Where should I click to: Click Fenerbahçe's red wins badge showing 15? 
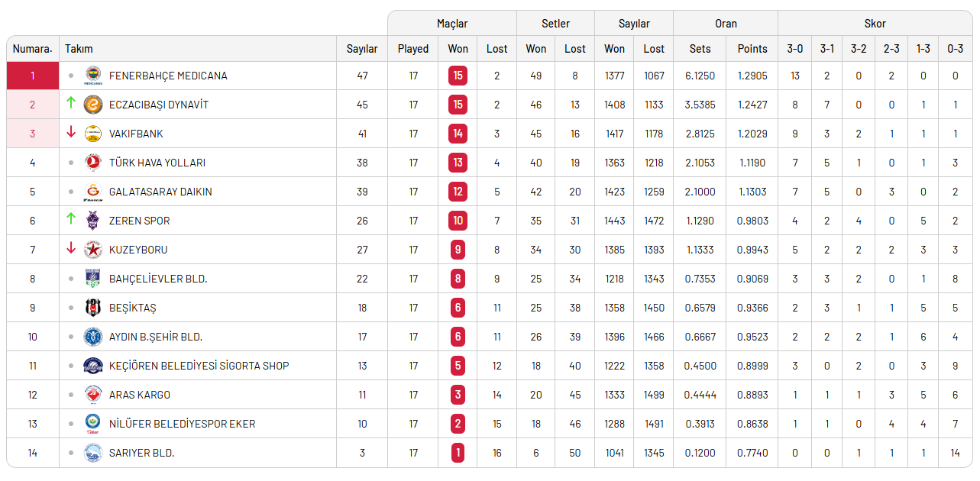pyautogui.click(x=458, y=76)
